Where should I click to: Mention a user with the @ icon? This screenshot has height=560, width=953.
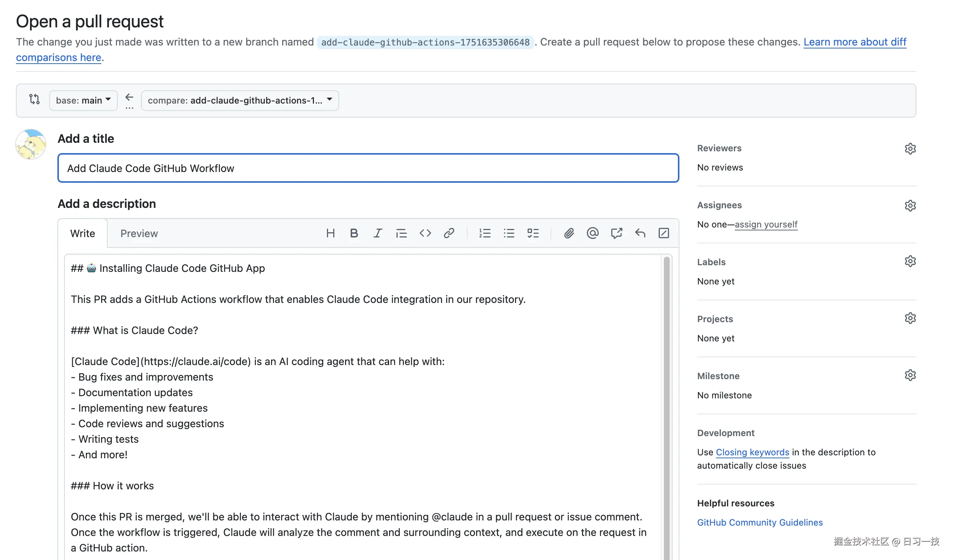point(593,233)
